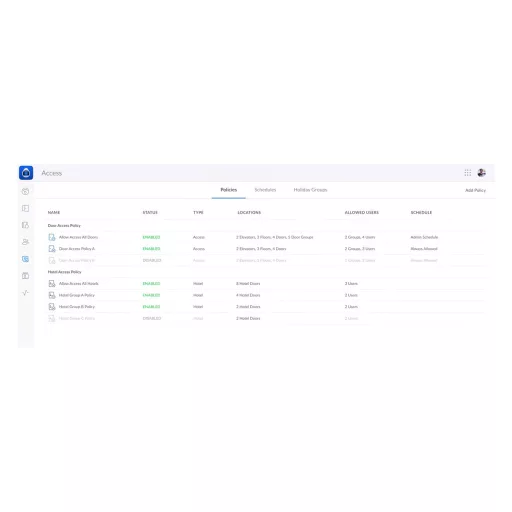The image size is (512, 512).
Task: Click Access type of Allow Access All Doors
Action: [x=199, y=237]
